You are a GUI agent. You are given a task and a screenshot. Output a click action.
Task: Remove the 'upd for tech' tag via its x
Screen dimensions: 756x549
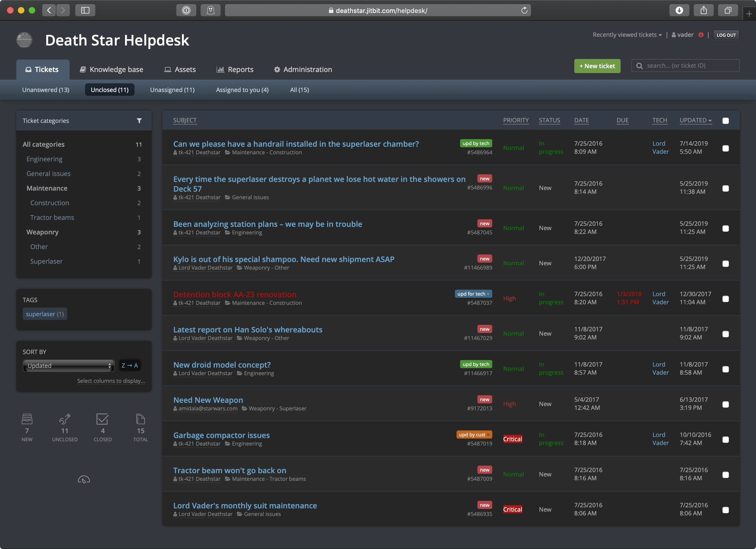pyautogui.click(x=488, y=294)
